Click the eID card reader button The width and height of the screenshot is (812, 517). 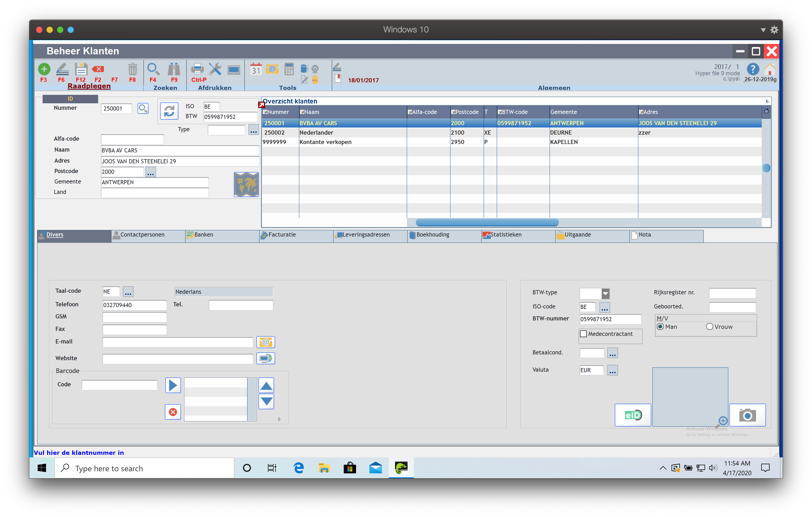pos(633,415)
